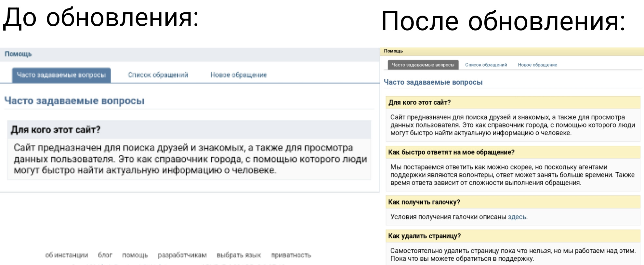Click 'Помощь' title in the right yellow header

coord(393,51)
